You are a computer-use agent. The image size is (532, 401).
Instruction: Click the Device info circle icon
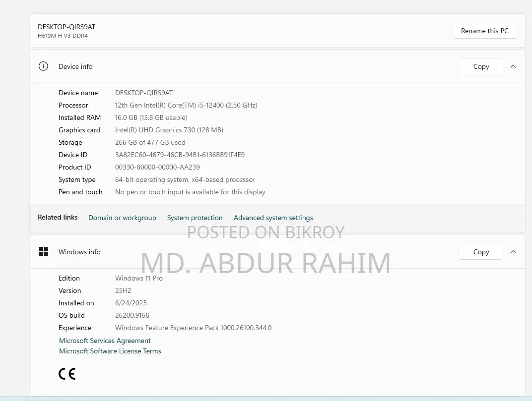(44, 66)
